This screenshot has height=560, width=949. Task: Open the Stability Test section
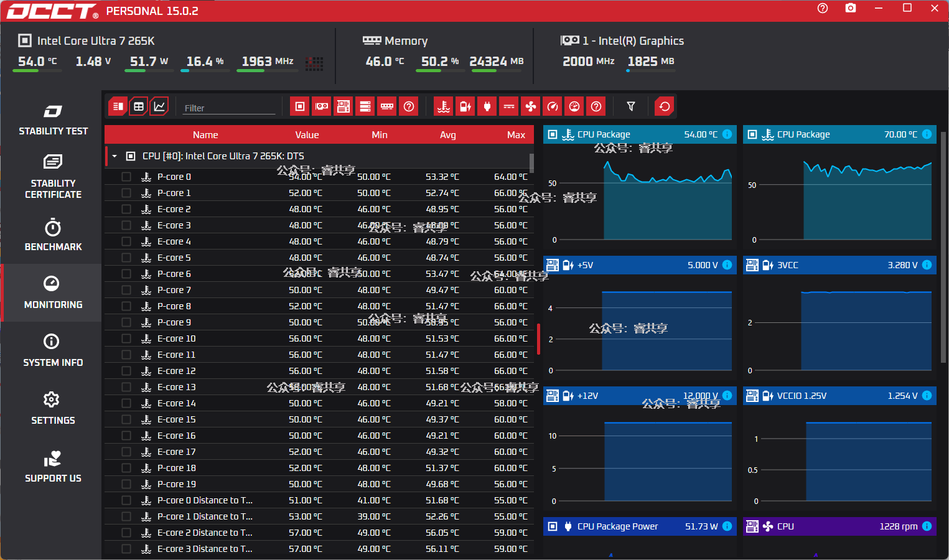tap(53, 119)
